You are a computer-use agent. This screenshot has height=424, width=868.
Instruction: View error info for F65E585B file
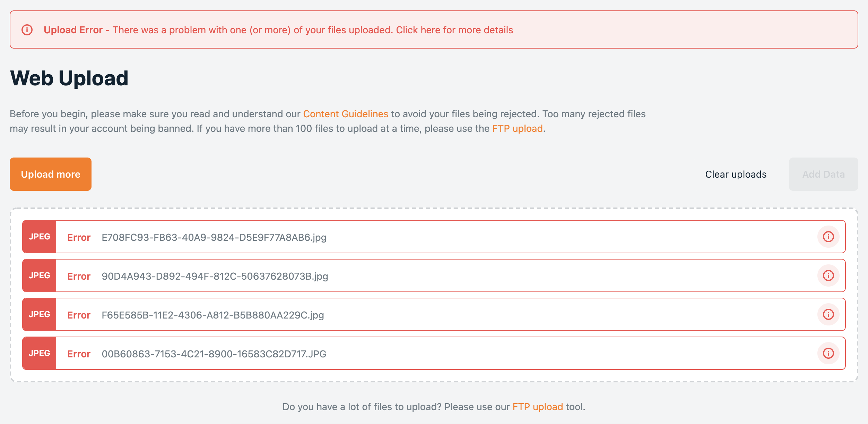[x=828, y=314]
